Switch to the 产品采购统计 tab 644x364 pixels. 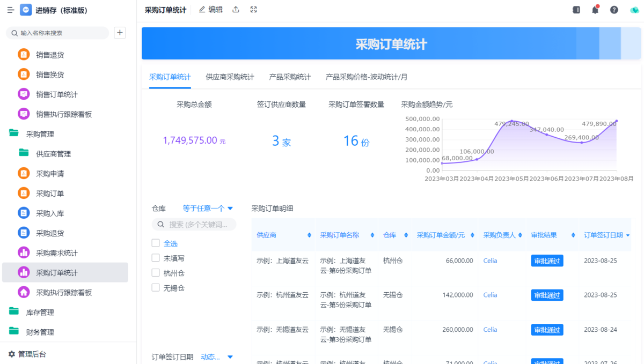[290, 77]
